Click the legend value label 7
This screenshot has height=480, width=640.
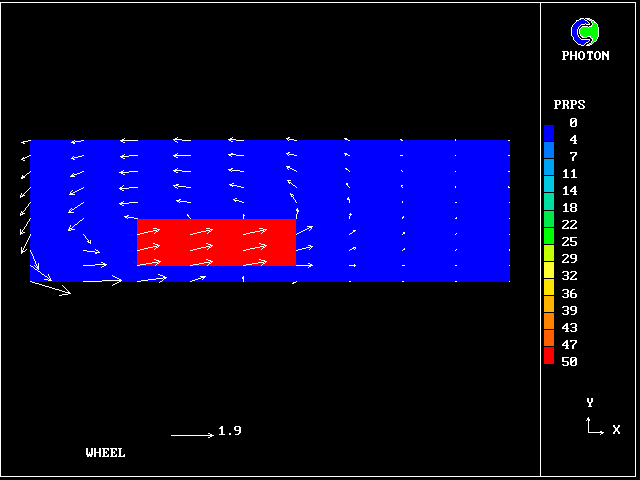coord(573,157)
